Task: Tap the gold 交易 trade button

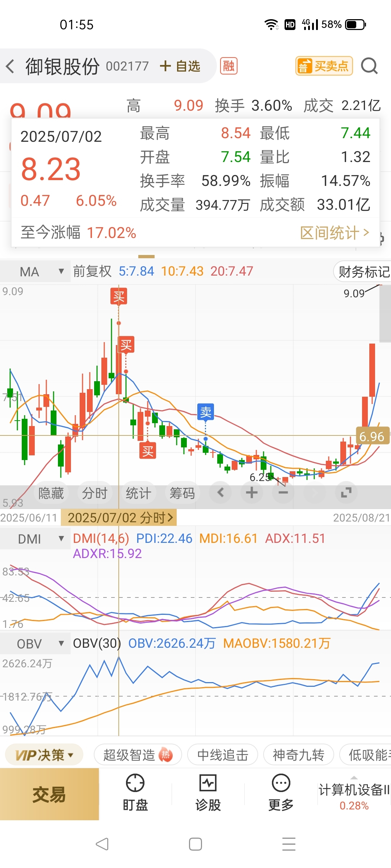Action: pos(49,795)
